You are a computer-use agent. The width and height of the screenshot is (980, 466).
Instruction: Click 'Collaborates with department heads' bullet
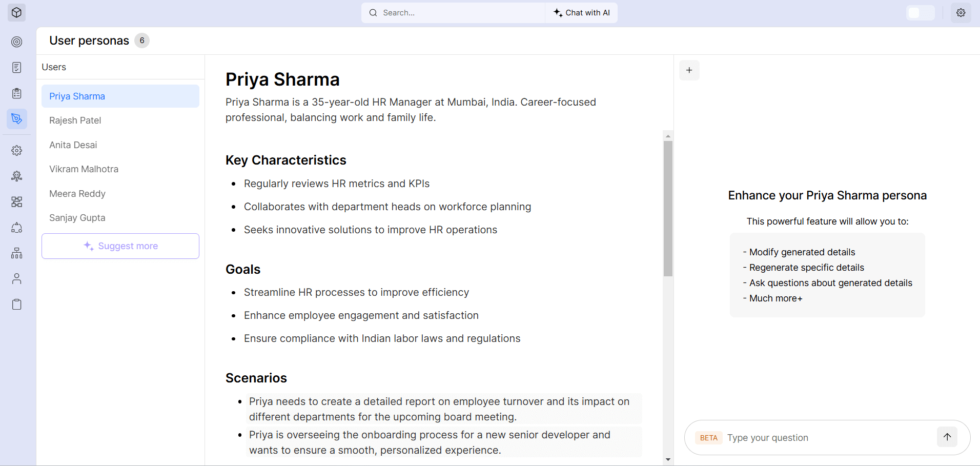coord(387,207)
